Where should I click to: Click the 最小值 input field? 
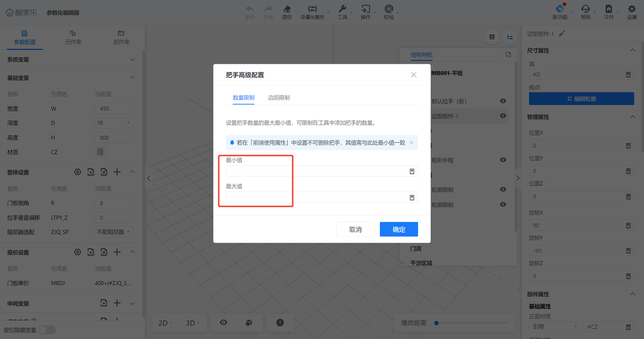point(317,172)
